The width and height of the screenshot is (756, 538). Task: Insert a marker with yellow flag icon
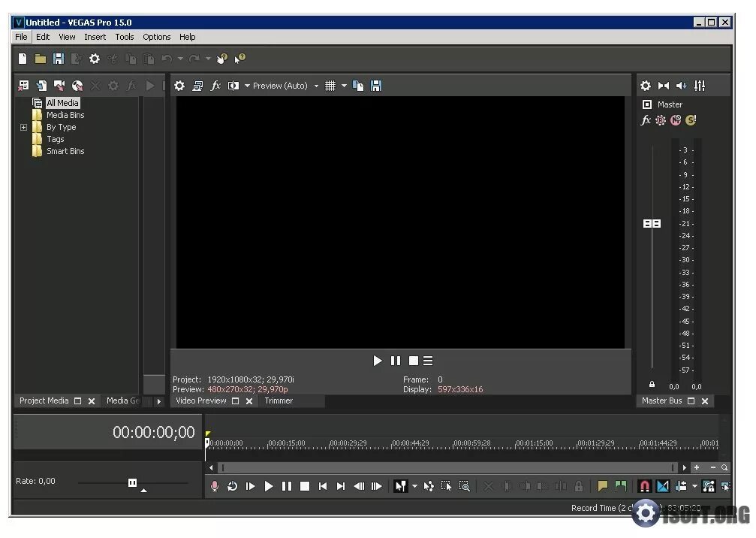(x=603, y=486)
